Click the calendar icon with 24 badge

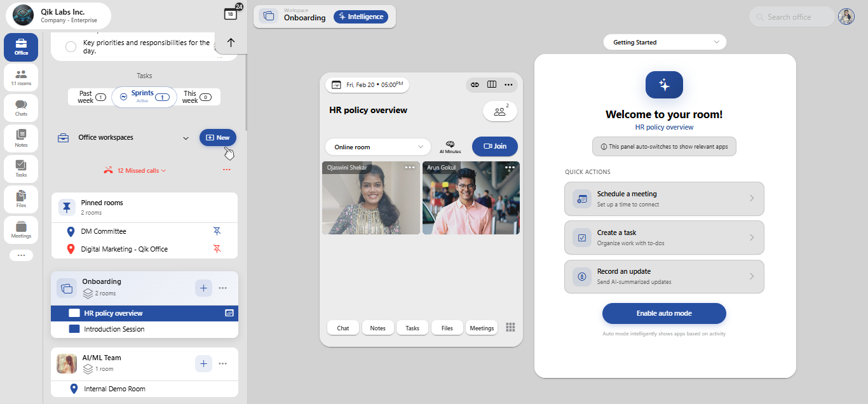click(231, 14)
